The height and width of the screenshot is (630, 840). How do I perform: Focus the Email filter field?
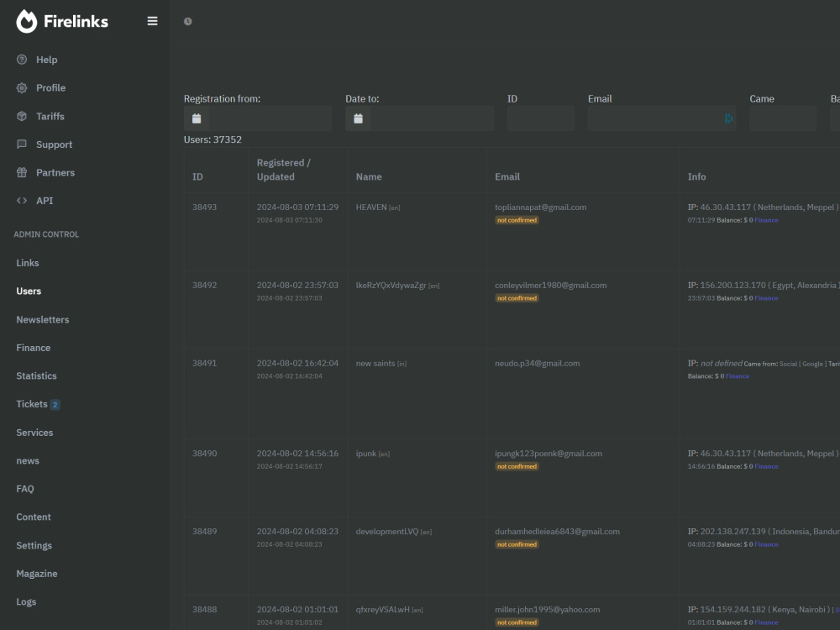pyautogui.click(x=662, y=118)
